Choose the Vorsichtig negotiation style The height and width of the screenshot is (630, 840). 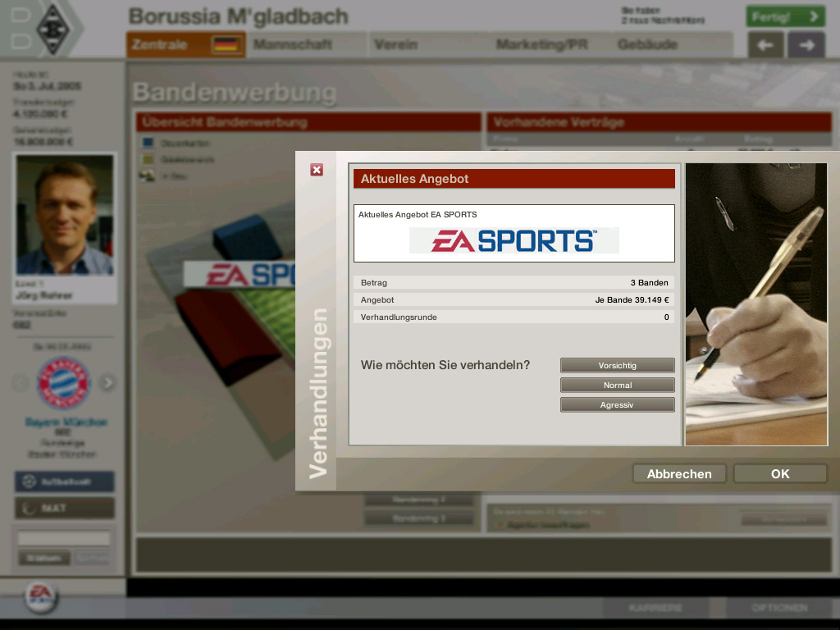point(617,365)
